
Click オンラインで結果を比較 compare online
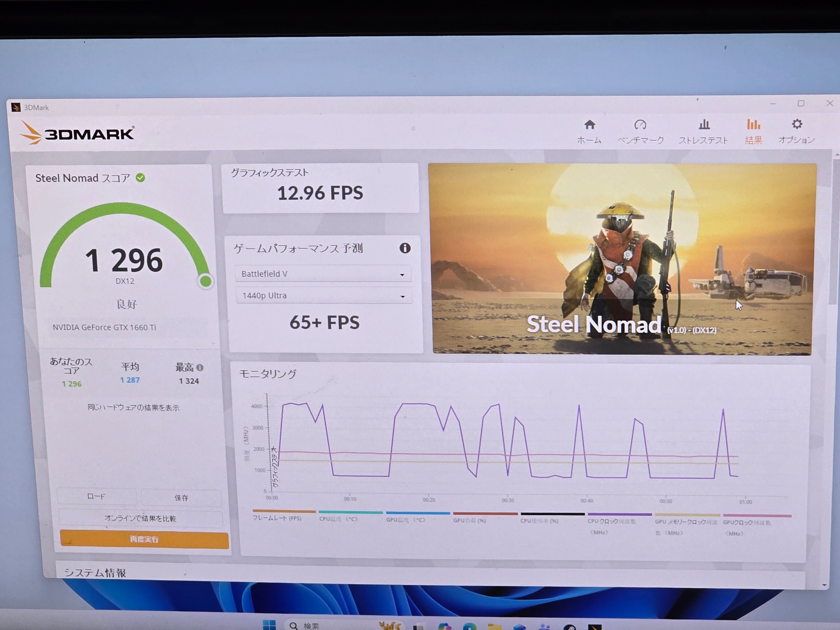[x=140, y=518]
